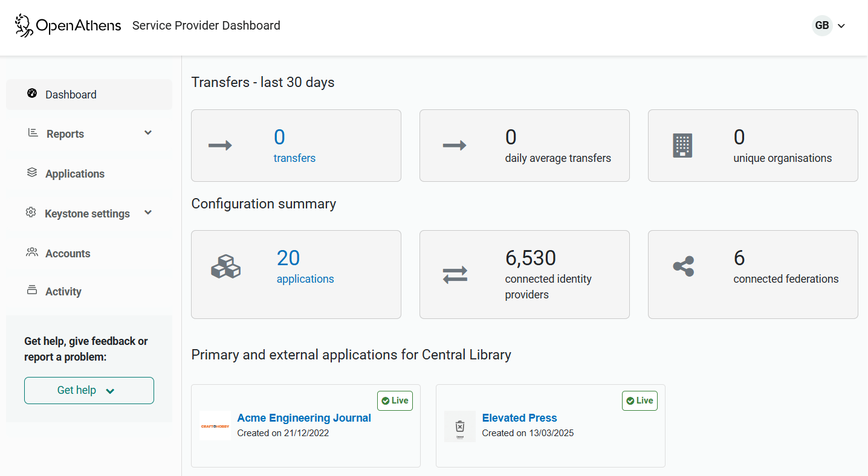Select Dashboard in the sidebar menu
Image resolution: width=868 pixels, height=476 pixels.
pos(71,94)
